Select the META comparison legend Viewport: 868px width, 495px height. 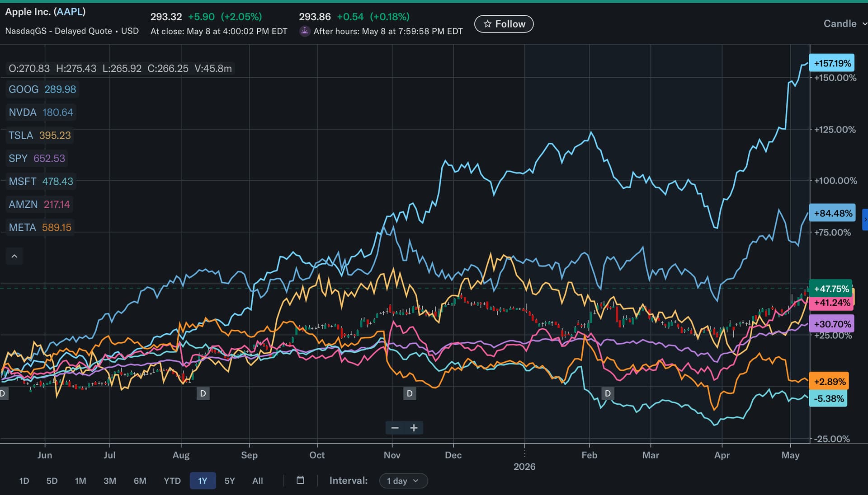pos(40,228)
